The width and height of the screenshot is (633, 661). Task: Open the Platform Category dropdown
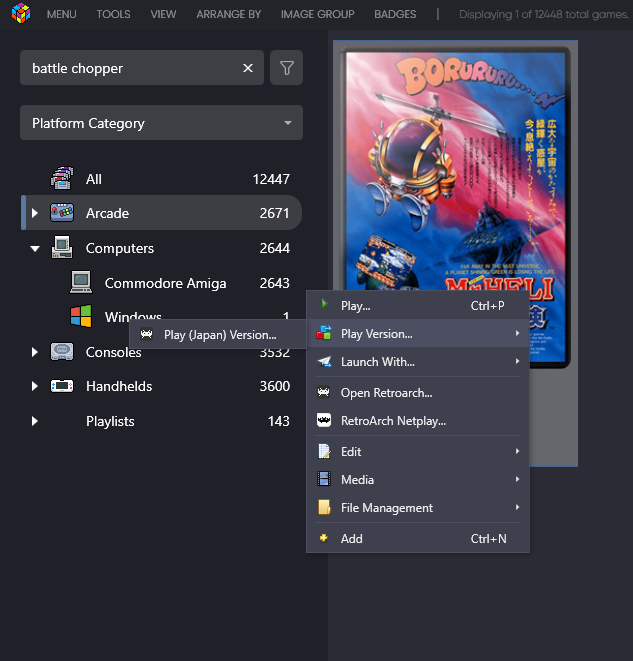161,123
